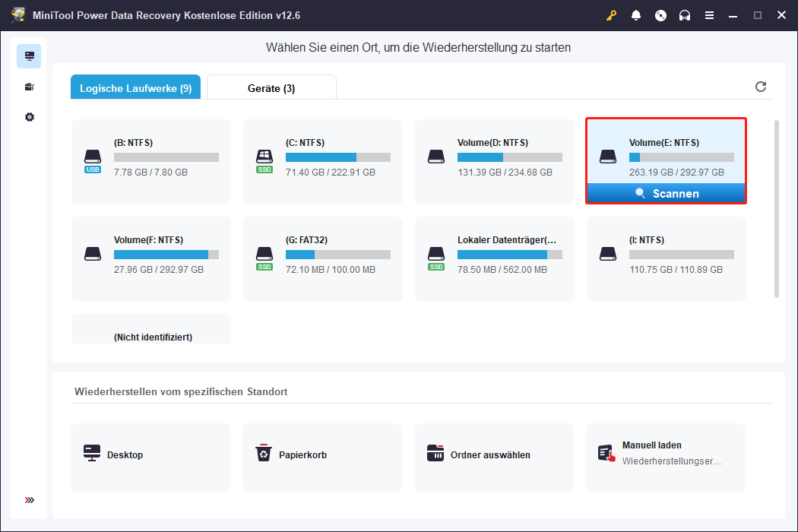This screenshot has height=532, width=798.
Task: Click the key registration icon in title bar
Action: point(611,15)
